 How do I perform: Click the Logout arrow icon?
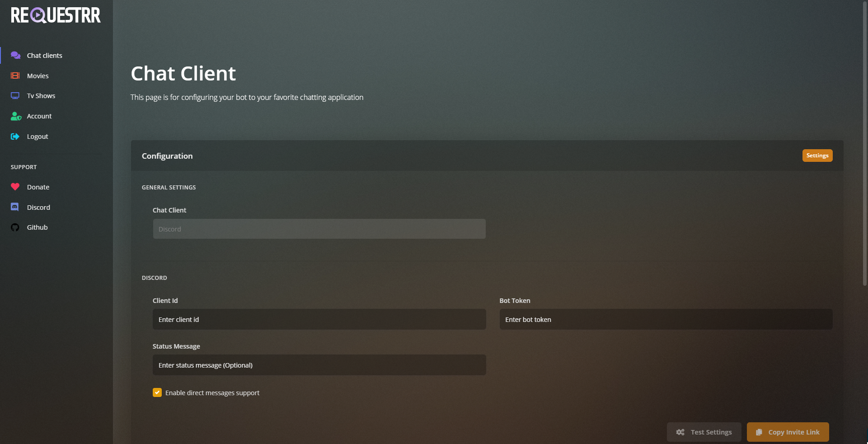pyautogui.click(x=15, y=137)
